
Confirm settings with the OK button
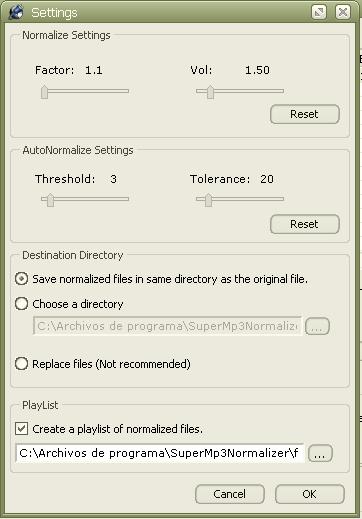(x=309, y=494)
